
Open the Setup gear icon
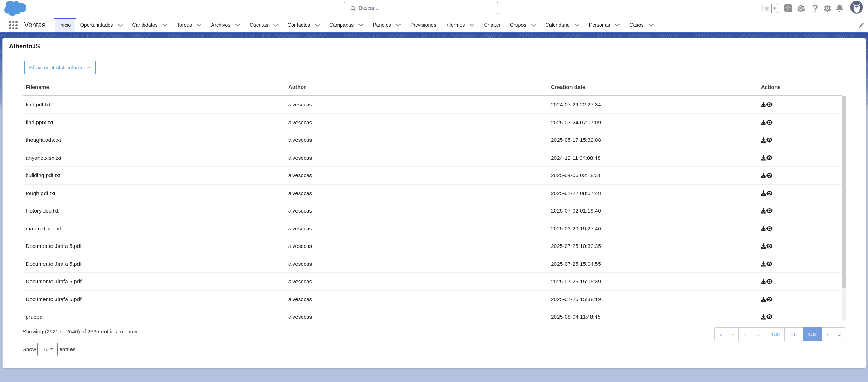click(827, 8)
